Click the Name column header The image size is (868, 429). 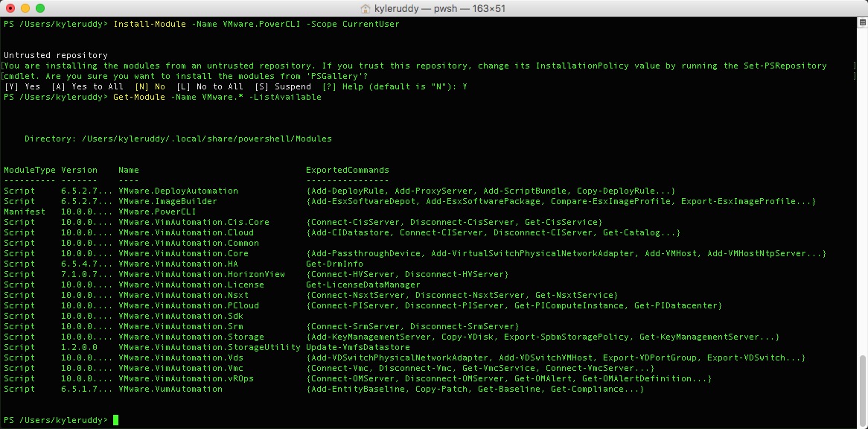click(129, 170)
